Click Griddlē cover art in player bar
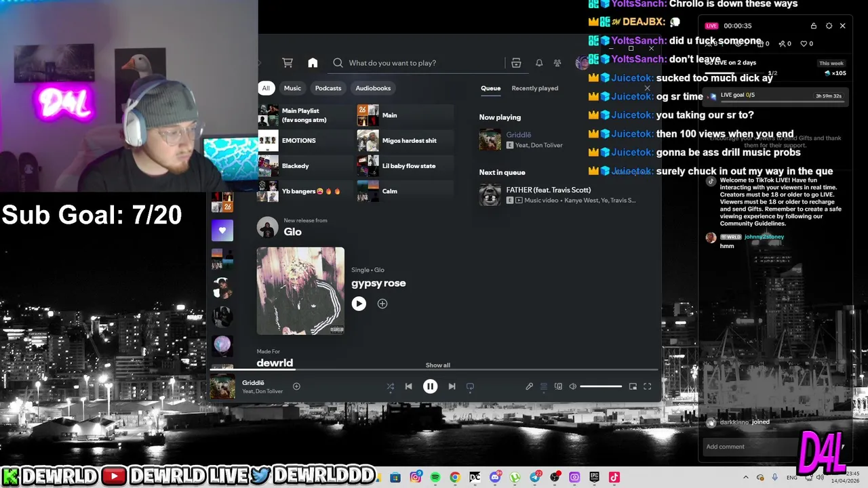 click(222, 386)
